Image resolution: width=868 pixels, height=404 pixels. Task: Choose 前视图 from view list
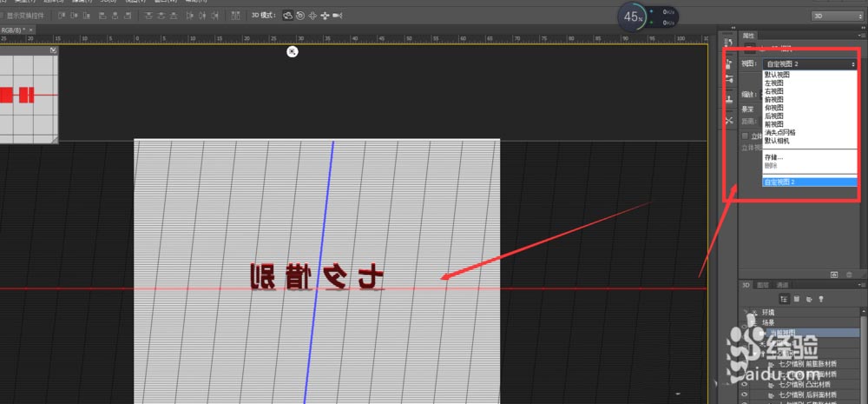(774, 124)
